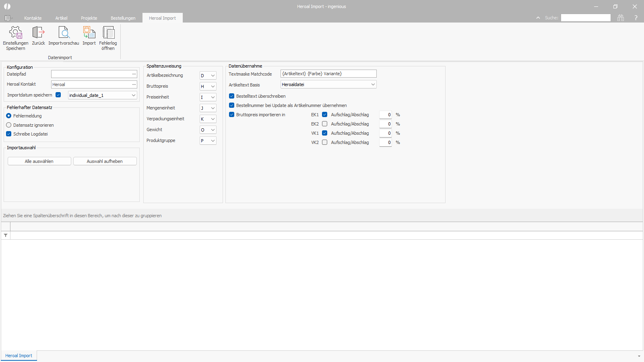Image resolution: width=644 pixels, height=362 pixels.
Task: Open the Bruttopreis column dropdown
Action: [213, 86]
